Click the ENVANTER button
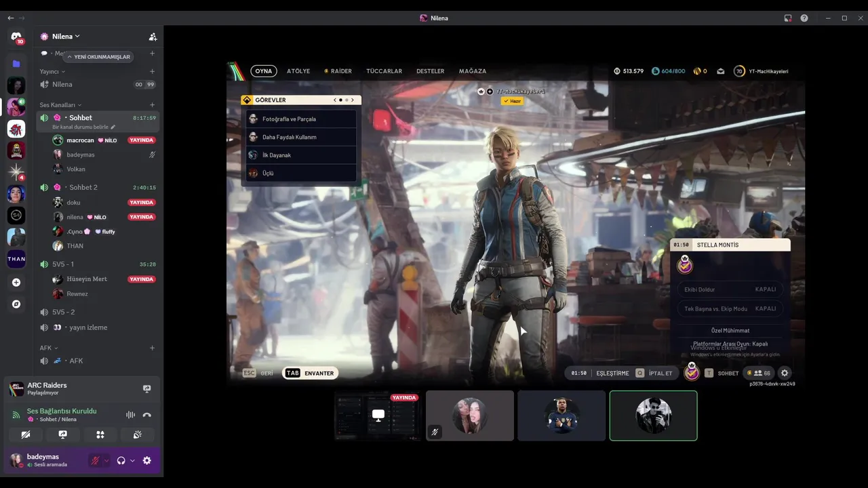The width and height of the screenshot is (868, 488). coord(310,373)
